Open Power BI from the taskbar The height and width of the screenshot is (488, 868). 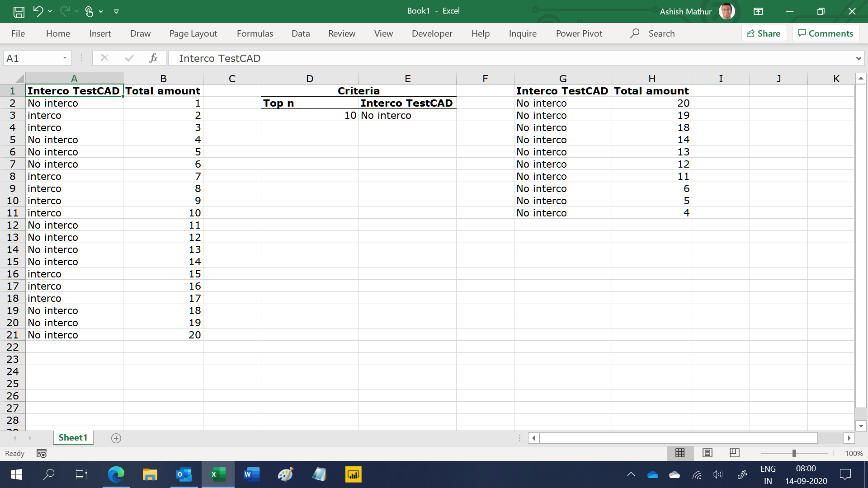click(x=353, y=474)
